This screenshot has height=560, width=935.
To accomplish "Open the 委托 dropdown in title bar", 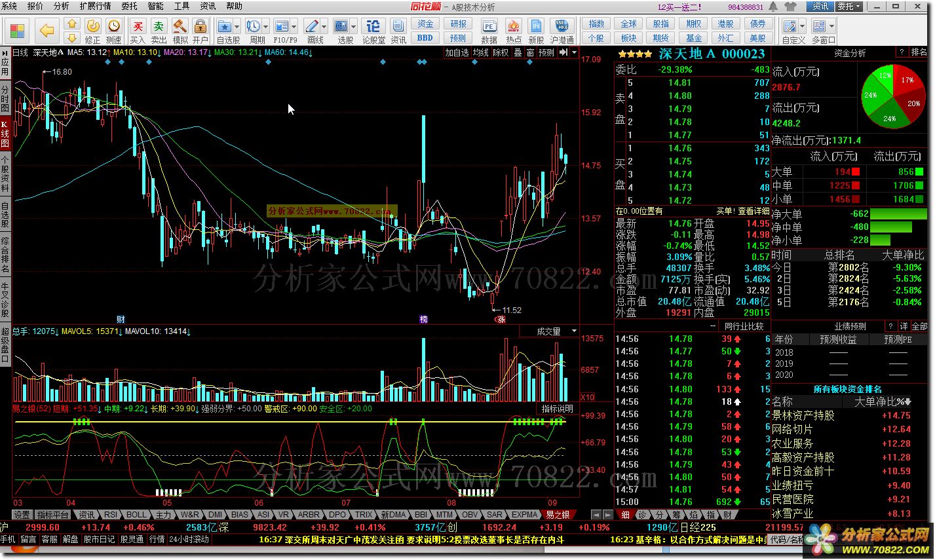I will pos(849,7).
